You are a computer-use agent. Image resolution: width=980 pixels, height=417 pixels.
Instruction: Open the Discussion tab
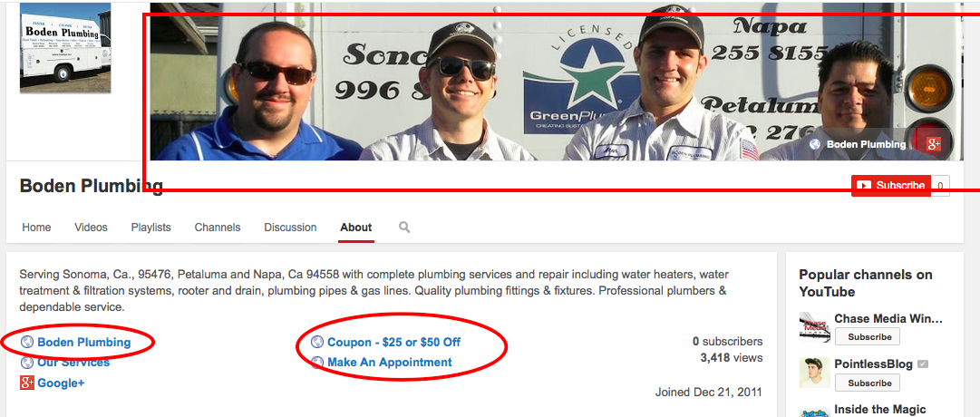(290, 228)
